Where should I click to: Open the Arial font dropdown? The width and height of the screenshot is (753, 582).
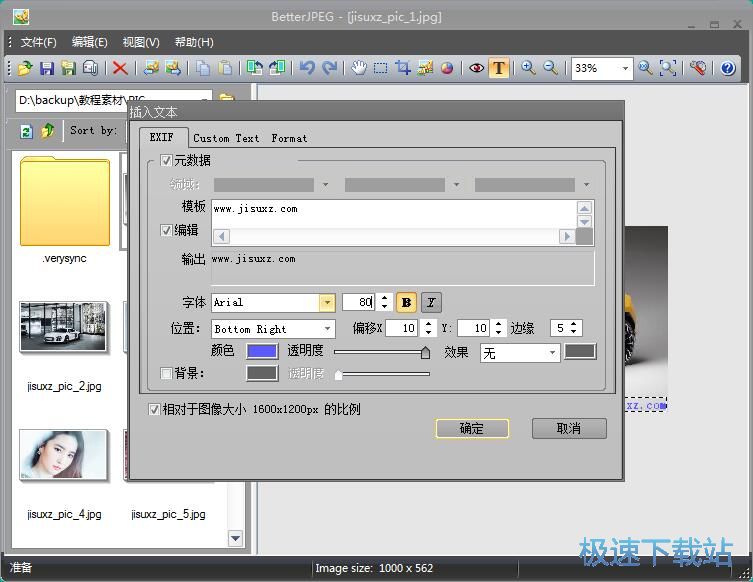(x=327, y=302)
